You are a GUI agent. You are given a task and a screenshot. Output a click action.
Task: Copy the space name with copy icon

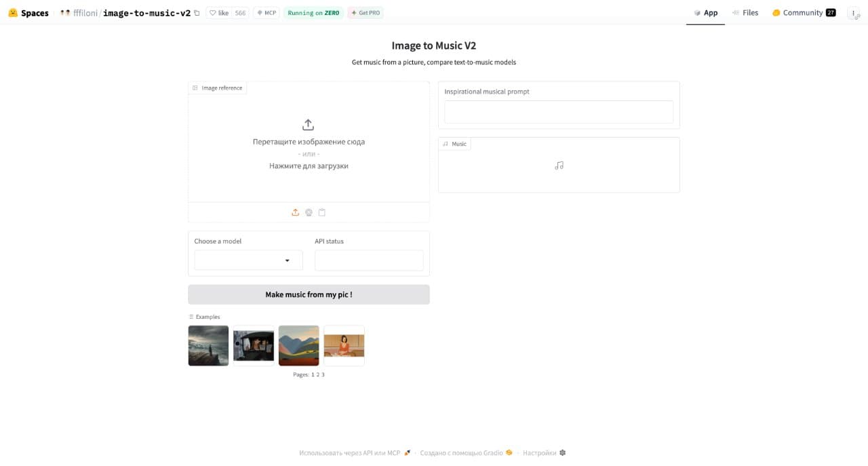point(197,13)
